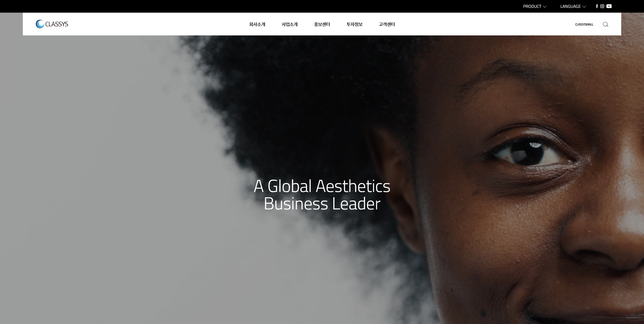Open the Facebook social link
644x324 pixels.
pos(597,6)
